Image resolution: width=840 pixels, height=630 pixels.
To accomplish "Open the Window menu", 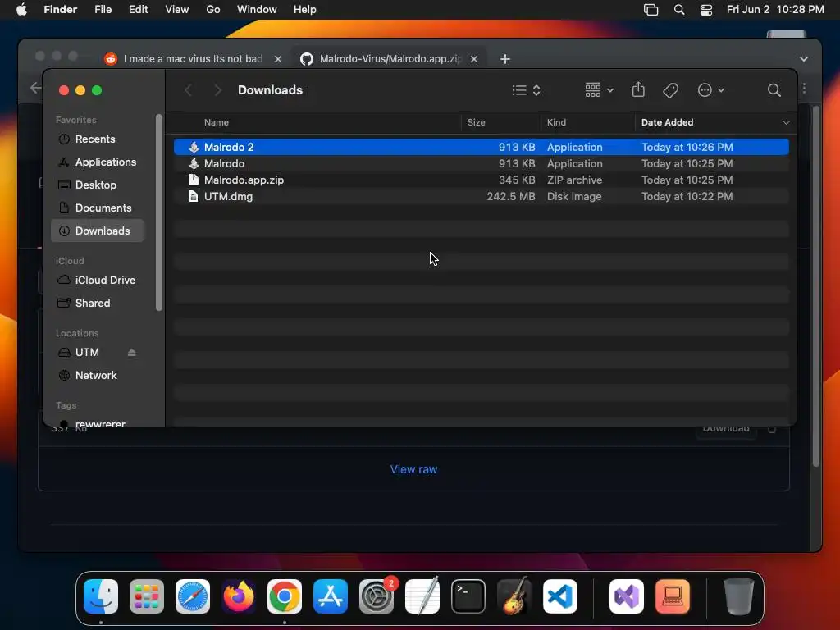I will pyautogui.click(x=257, y=10).
